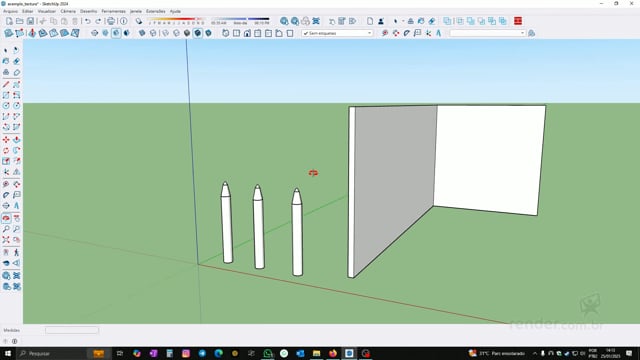Viewport: 640px width, 360px height.
Task: Click the Print icon in the toolbar
Action: [x=111, y=21]
